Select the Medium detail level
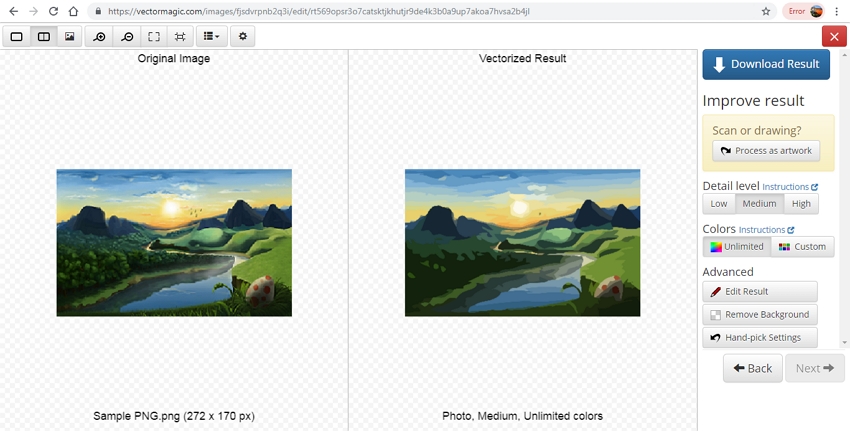This screenshot has width=850, height=431. 759,204
